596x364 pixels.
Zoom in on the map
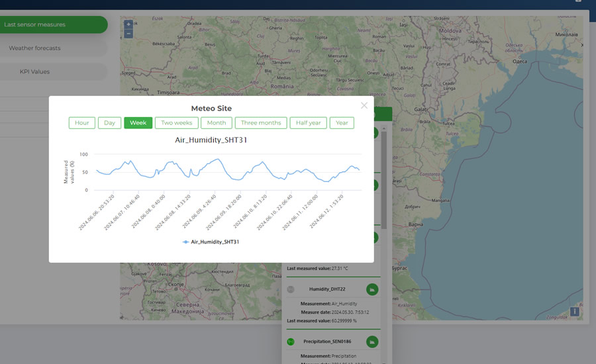coord(128,24)
